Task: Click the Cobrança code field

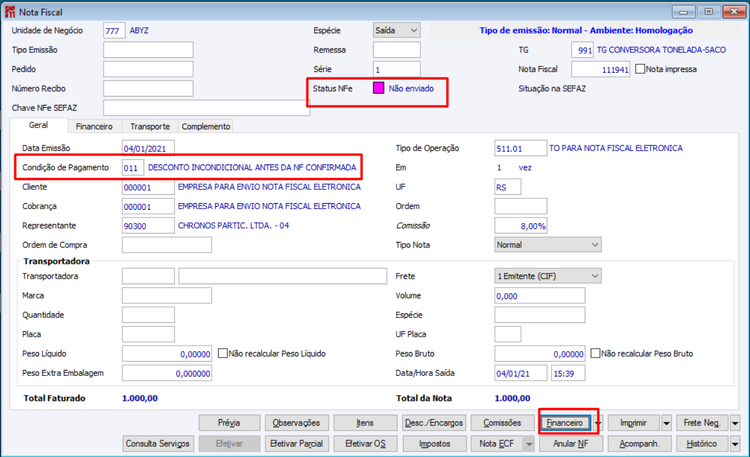Action: click(x=148, y=206)
